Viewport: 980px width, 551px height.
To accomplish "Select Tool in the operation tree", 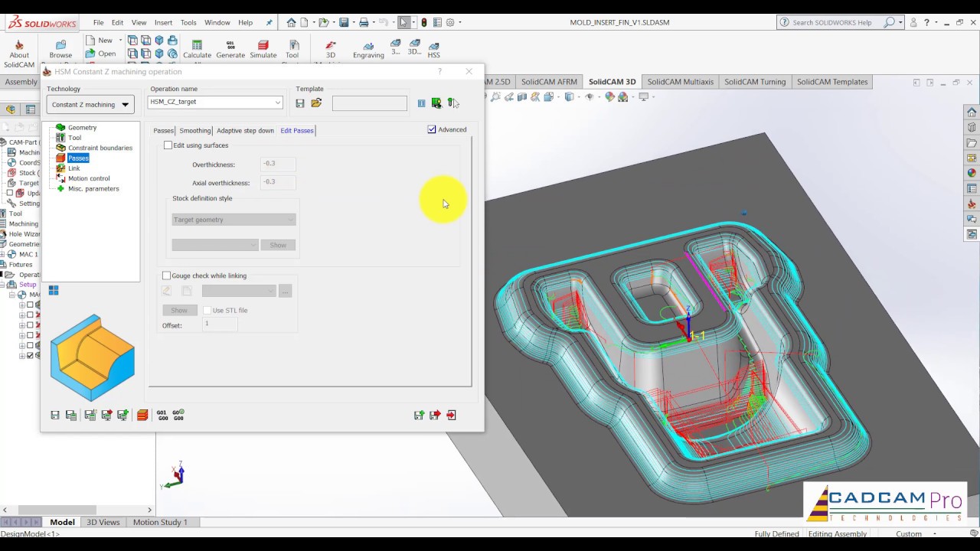I will [74, 138].
